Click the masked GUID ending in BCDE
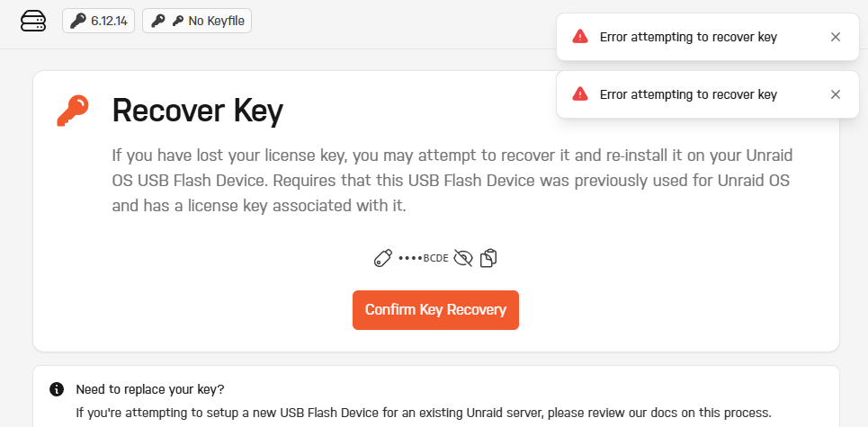The image size is (868, 427). (424, 258)
